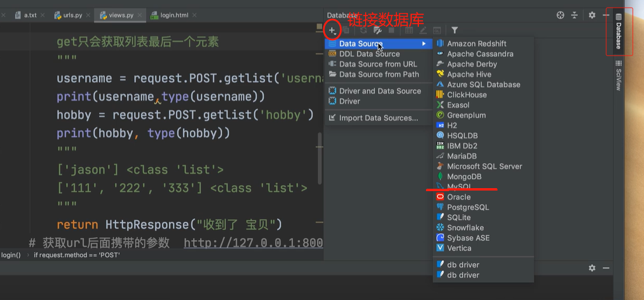Click the refresh icon in Database toolbar

pyautogui.click(x=363, y=30)
